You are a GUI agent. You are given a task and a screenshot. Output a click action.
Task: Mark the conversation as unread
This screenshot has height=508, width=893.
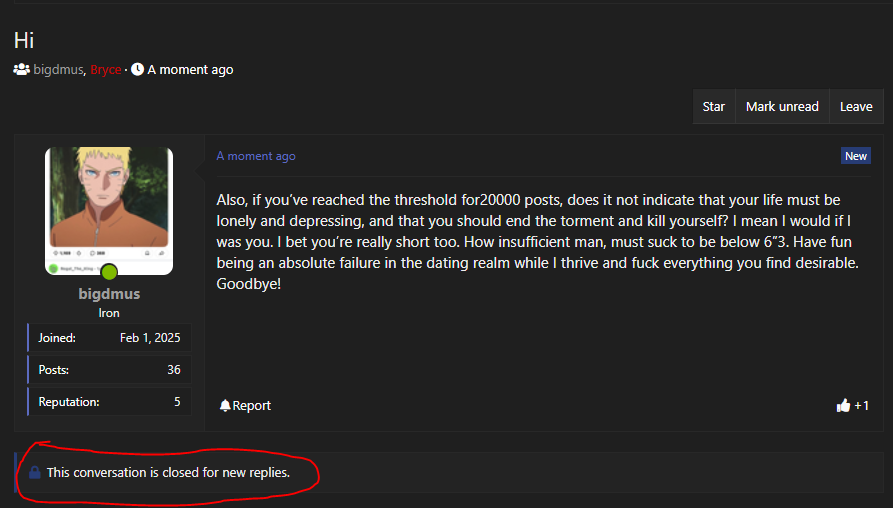[x=782, y=107]
